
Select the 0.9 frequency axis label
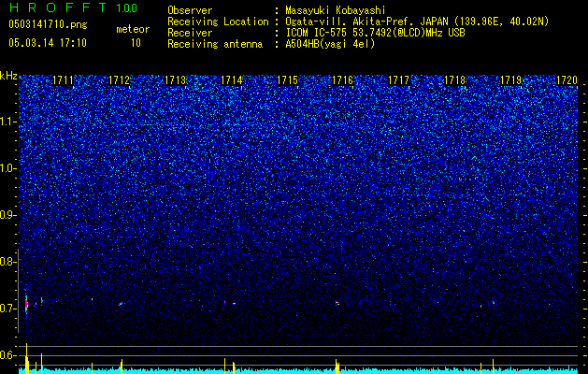pos(7,215)
